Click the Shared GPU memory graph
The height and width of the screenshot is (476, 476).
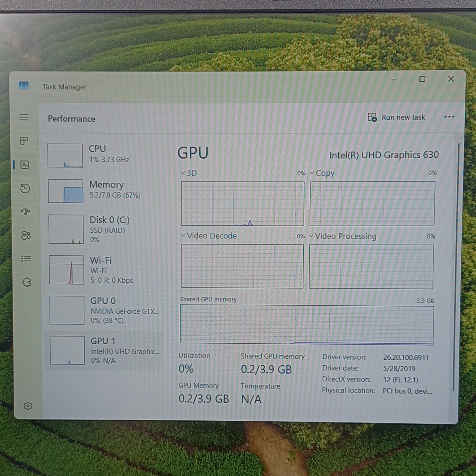307,325
